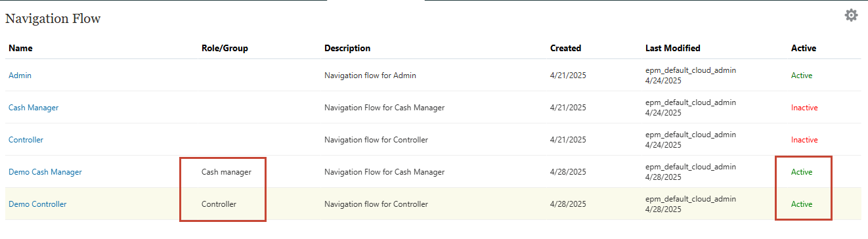Click the Role/Group column header
Viewport: 868px width, 239px height.
click(225, 48)
